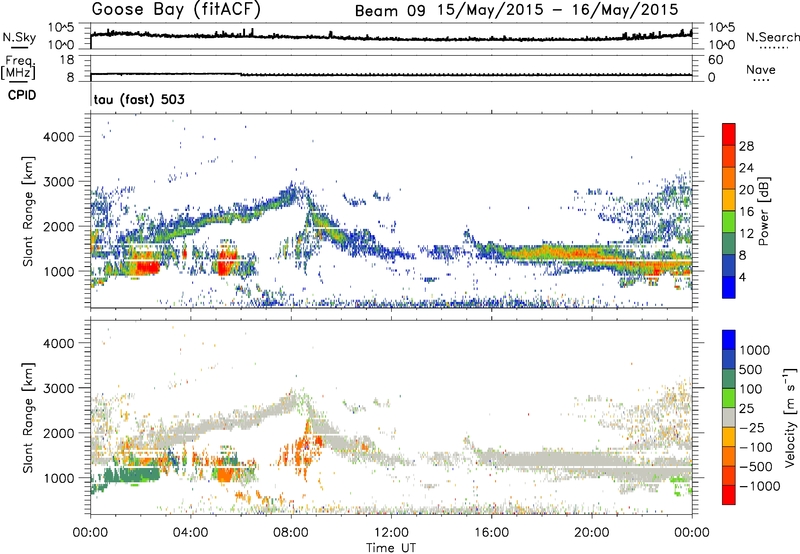Click the 4000 tick on the power panel

click(58, 137)
